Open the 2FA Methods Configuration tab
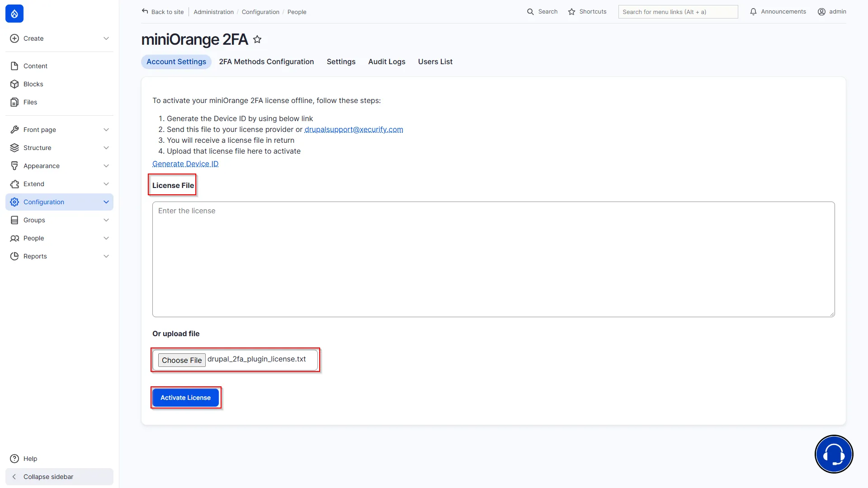The width and height of the screenshot is (868, 488). pyautogui.click(x=266, y=62)
